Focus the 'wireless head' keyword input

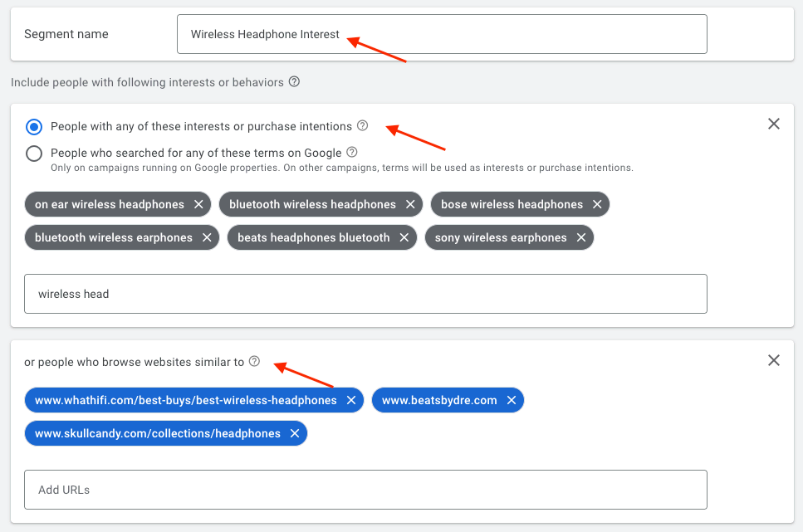tap(365, 294)
